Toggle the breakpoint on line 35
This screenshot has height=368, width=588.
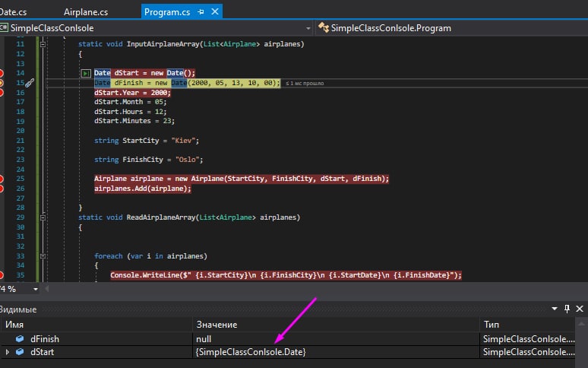click(1, 275)
